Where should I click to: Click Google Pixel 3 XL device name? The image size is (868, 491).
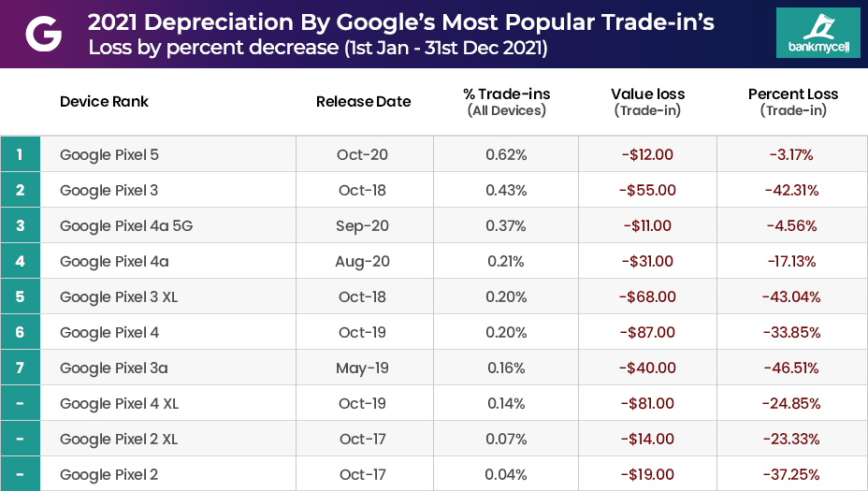point(119,296)
